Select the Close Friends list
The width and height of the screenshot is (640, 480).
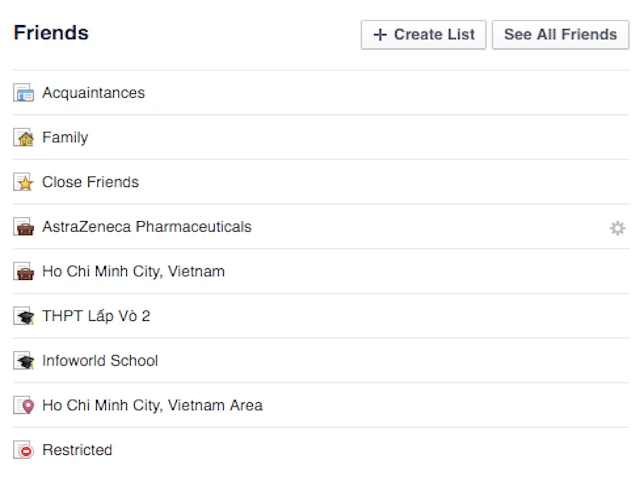point(90,182)
